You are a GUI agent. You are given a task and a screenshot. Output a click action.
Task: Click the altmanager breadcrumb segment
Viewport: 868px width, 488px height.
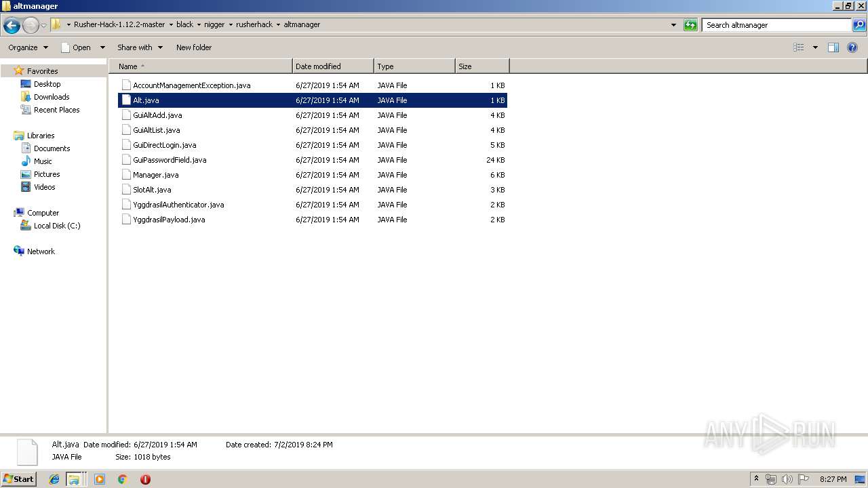(302, 24)
